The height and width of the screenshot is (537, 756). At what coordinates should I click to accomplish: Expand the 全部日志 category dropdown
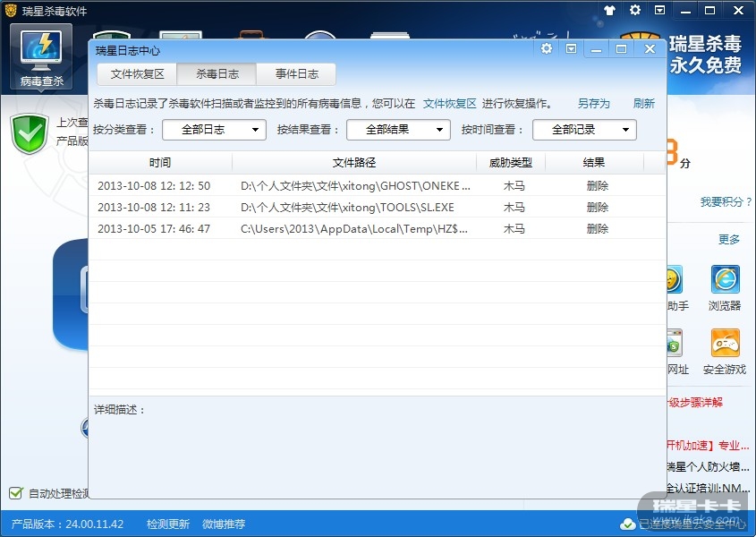click(214, 130)
